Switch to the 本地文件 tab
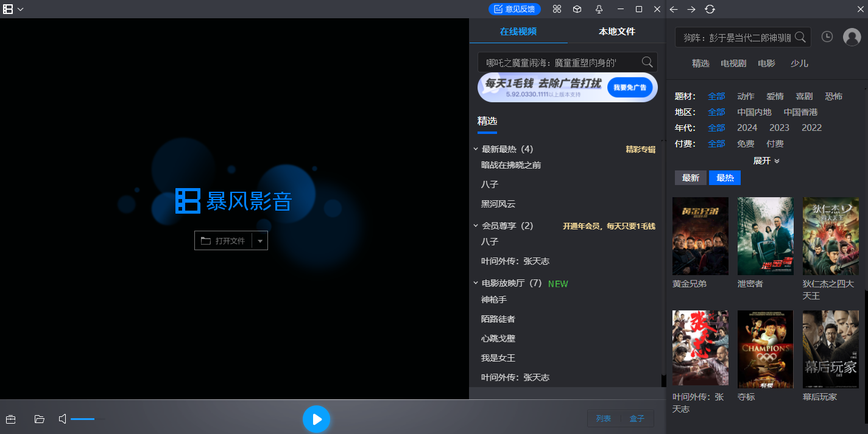Image resolution: width=868 pixels, height=434 pixels. [x=615, y=30]
